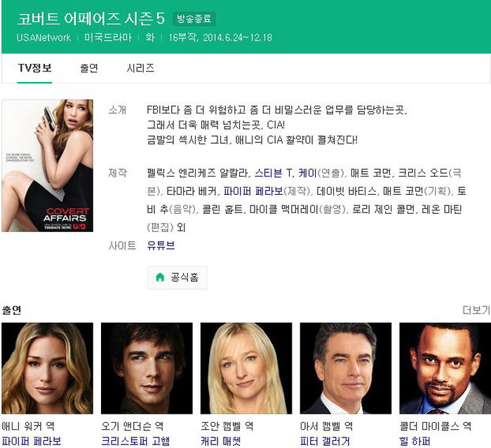Open actor link 피터 갤러거

324,441
